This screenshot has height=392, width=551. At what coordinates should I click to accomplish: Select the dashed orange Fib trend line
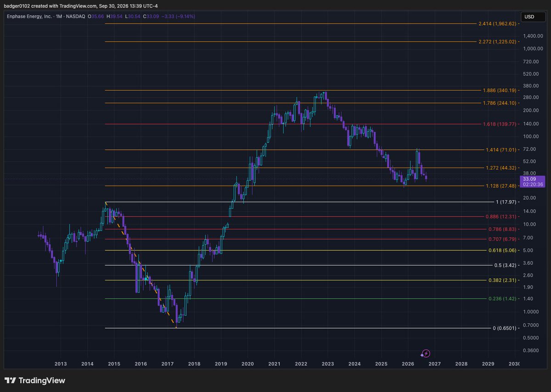click(x=140, y=264)
